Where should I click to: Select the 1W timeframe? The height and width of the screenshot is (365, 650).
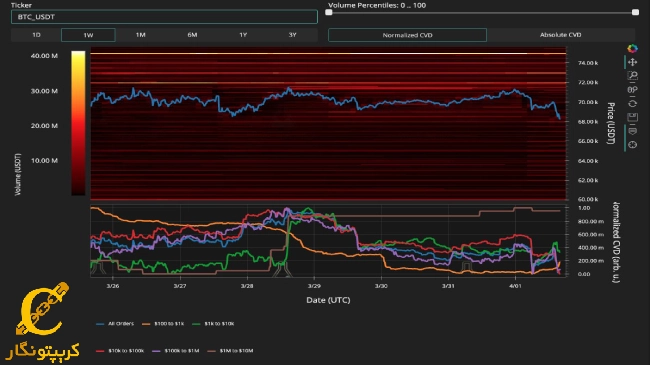(88, 35)
